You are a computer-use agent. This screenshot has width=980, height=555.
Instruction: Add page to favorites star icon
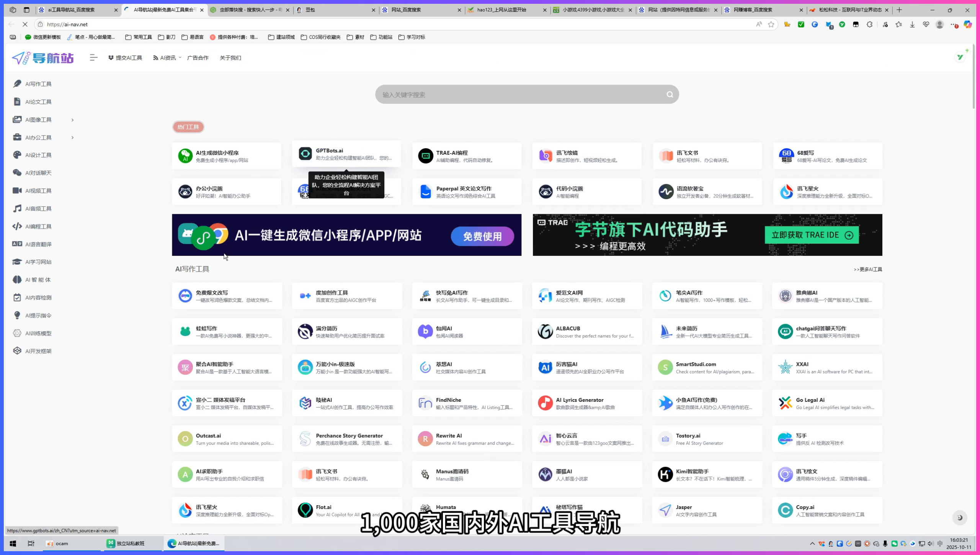(x=771, y=24)
